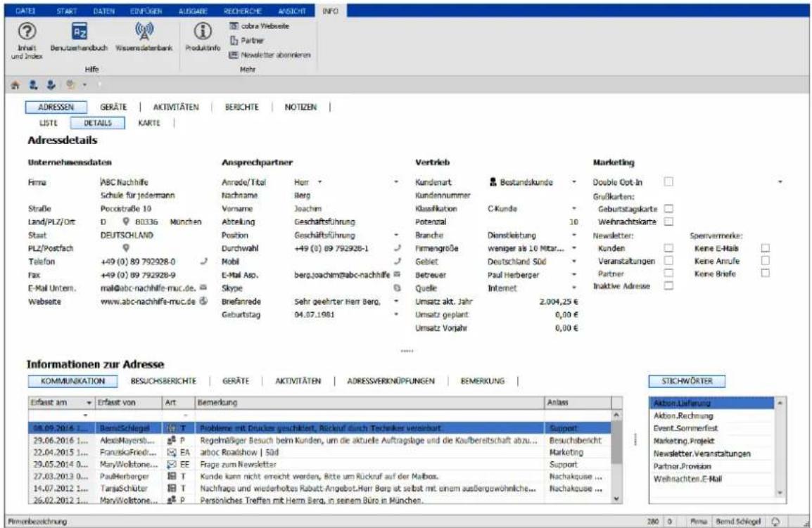Image resolution: width=812 pixels, height=528 pixels.
Task: Enable Geburtstagskarte checkbox
Action: pos(668,209)
